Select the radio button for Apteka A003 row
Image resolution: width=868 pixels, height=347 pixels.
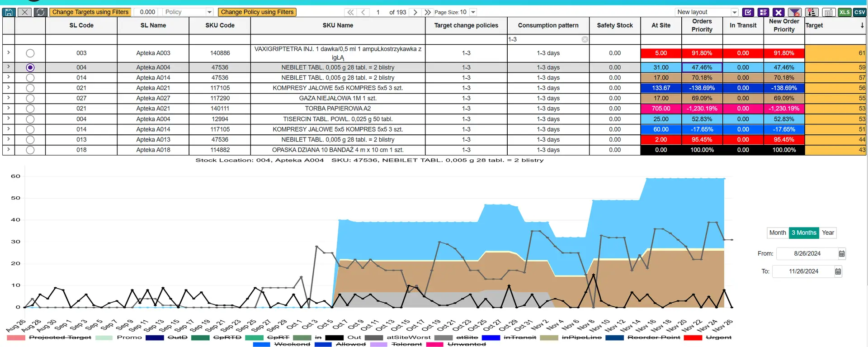(x=30, y=53)
